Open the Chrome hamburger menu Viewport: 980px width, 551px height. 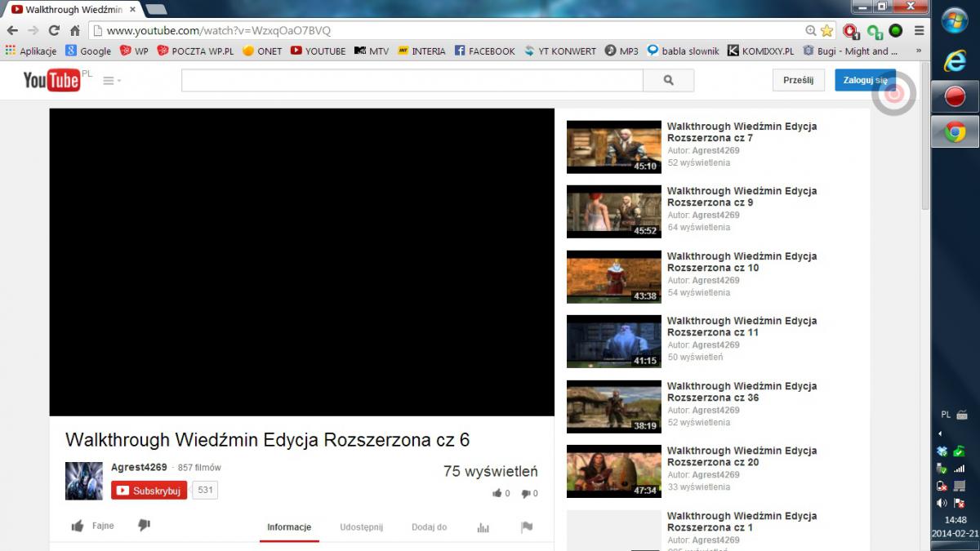pos(919,31)
